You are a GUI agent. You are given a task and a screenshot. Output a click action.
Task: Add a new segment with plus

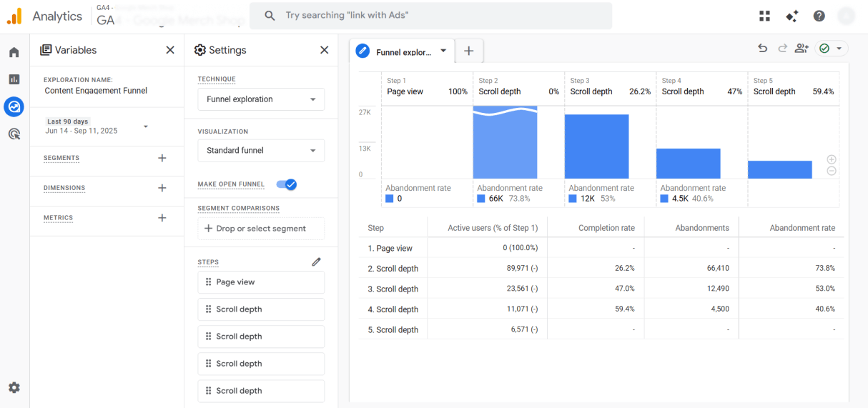click(162, 158)
